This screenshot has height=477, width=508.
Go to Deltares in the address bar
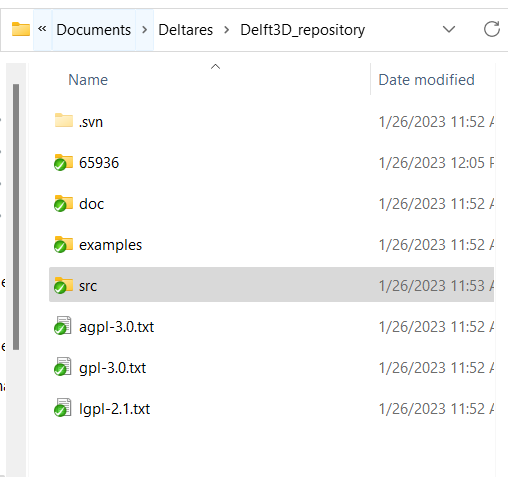(x=185, y=30)
